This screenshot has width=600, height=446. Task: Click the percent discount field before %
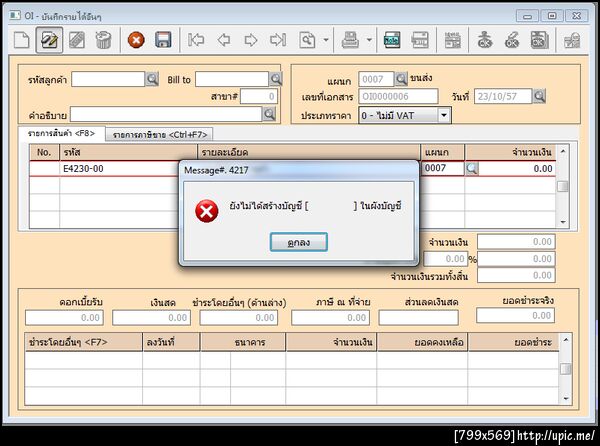click(445, 259)
